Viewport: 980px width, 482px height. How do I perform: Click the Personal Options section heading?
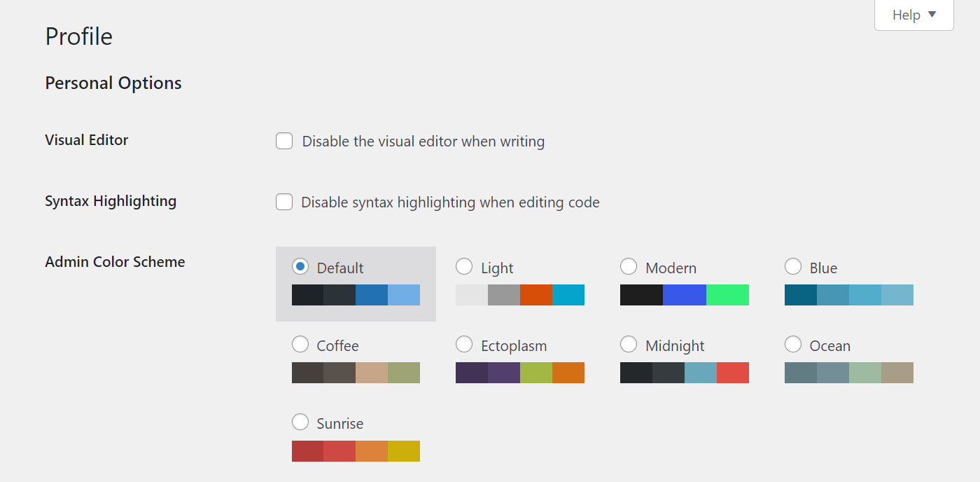click(113, 83)
